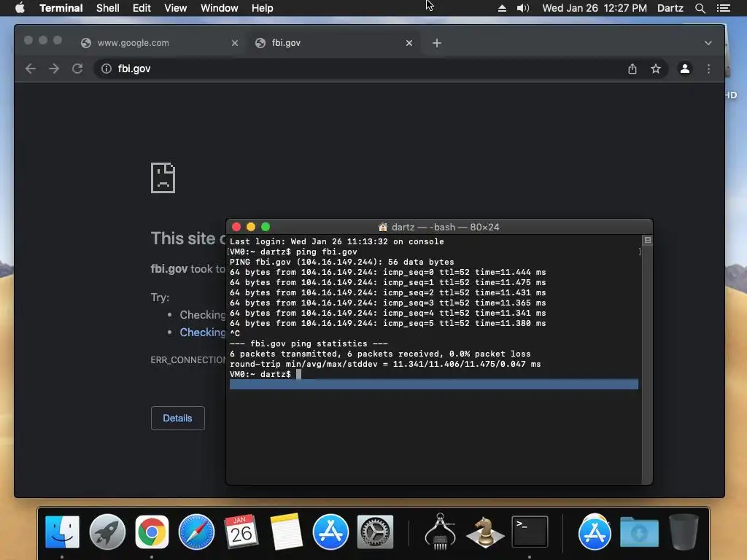The height and width of the screenshot is (560, 747).
Task: Click the '6 packets transmitted' line
Action: click(379, 354)
